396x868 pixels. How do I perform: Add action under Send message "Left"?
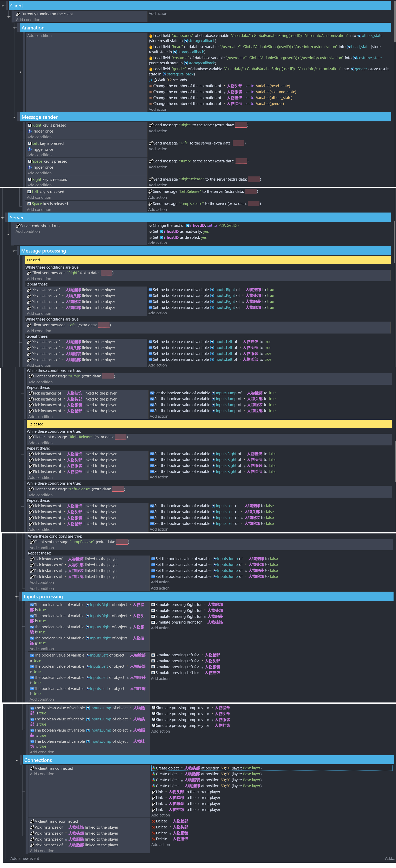158,149
